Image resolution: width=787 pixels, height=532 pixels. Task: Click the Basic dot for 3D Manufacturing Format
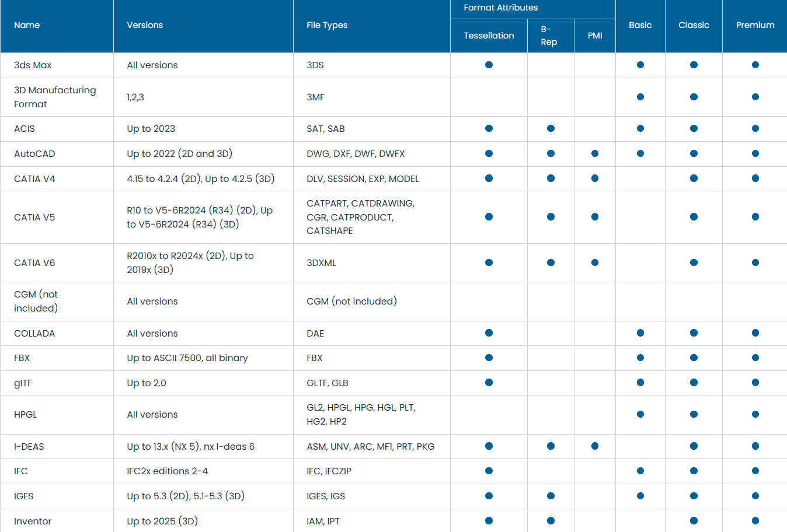[640, 97]
